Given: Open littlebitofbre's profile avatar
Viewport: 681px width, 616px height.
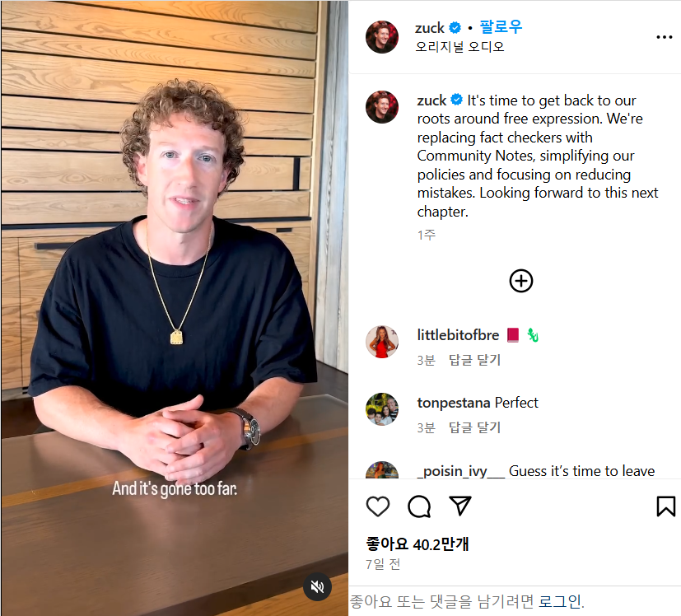Looking at the screenshot, I should pyautogui.click(x=382, y=342).
